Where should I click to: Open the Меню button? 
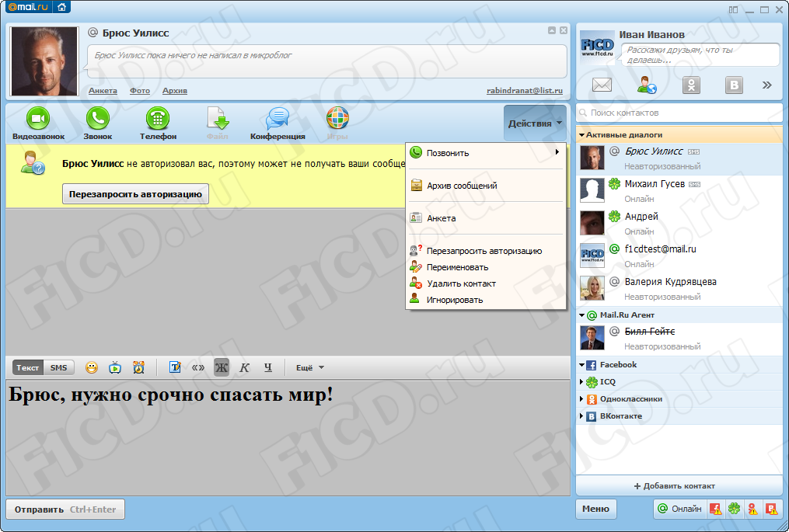pos(595,509)
